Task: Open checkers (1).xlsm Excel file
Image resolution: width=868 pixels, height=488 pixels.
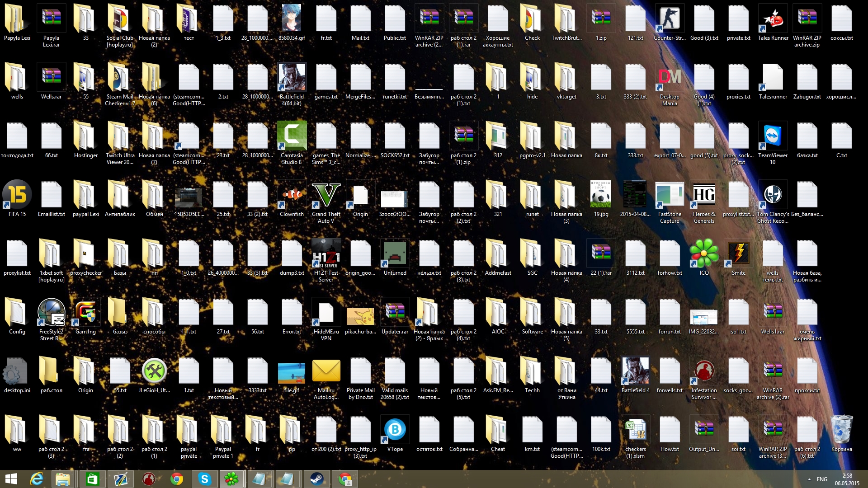Action: [x=636, y=430]
